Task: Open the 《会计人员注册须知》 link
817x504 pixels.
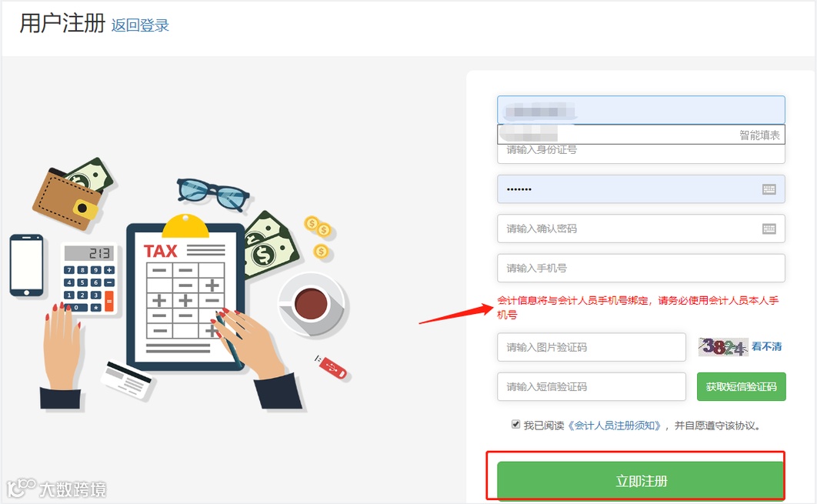Action: click(x=614, y=426)
